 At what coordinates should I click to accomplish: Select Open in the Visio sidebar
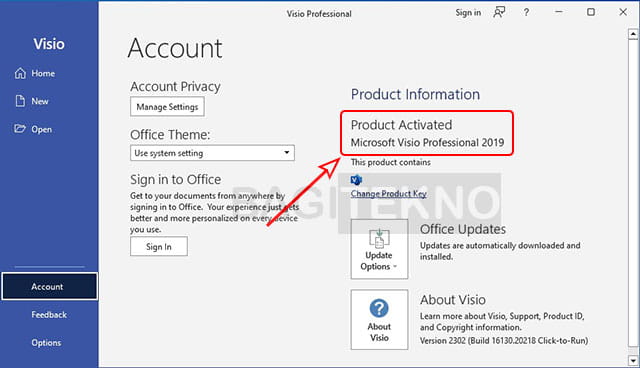(x=33, y=129)
